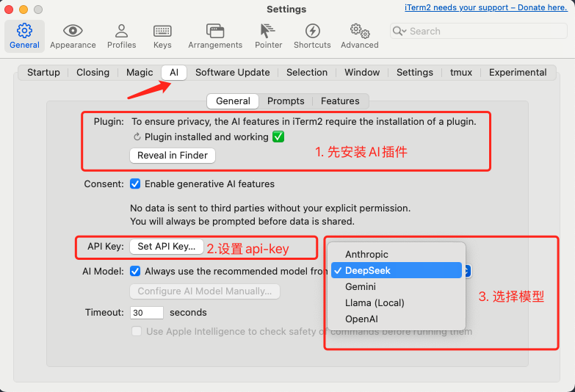The image size is (575, 392).
Task: Switch to the Selection tab
Action: [307, 72]
